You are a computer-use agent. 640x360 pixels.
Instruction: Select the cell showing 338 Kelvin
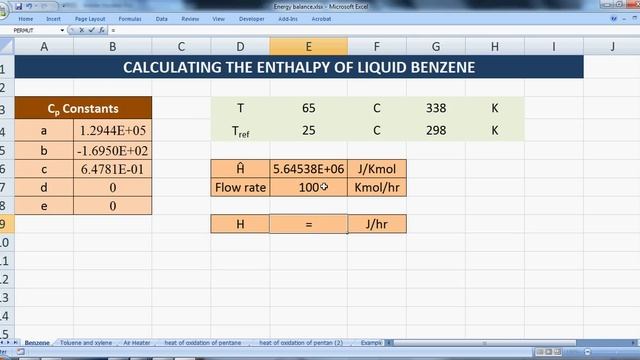point(436,108)
